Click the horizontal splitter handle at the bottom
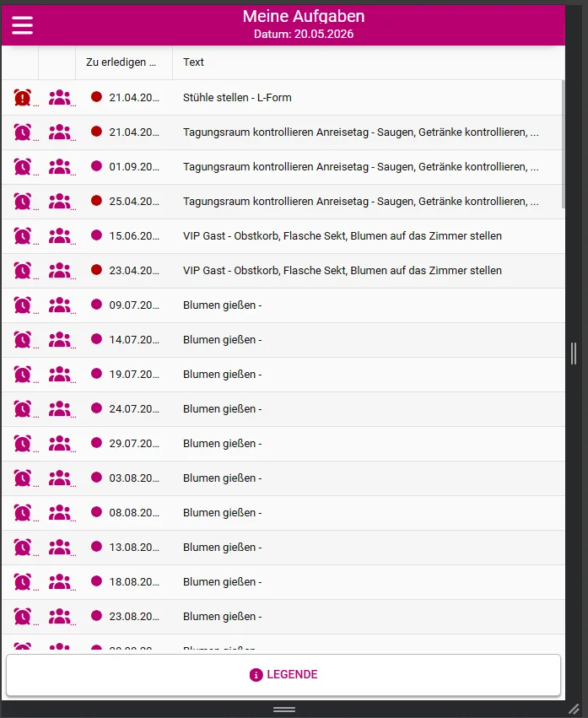 tap(284, 710)
